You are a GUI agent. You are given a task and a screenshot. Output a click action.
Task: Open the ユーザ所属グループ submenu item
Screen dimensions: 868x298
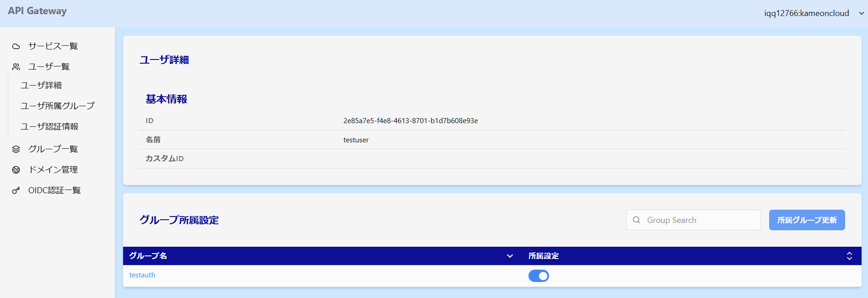(58, 106)
